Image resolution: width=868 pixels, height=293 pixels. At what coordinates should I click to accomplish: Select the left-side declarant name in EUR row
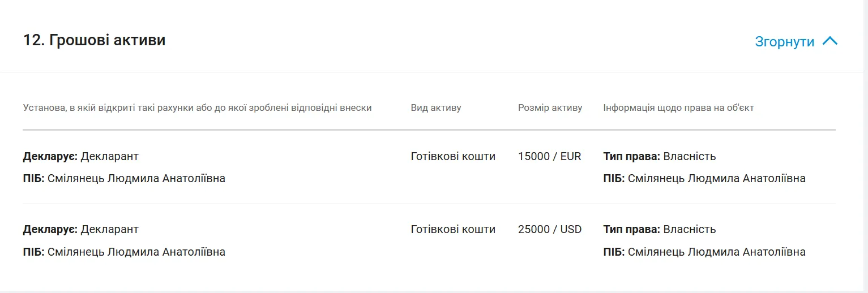tap(136, 179)
